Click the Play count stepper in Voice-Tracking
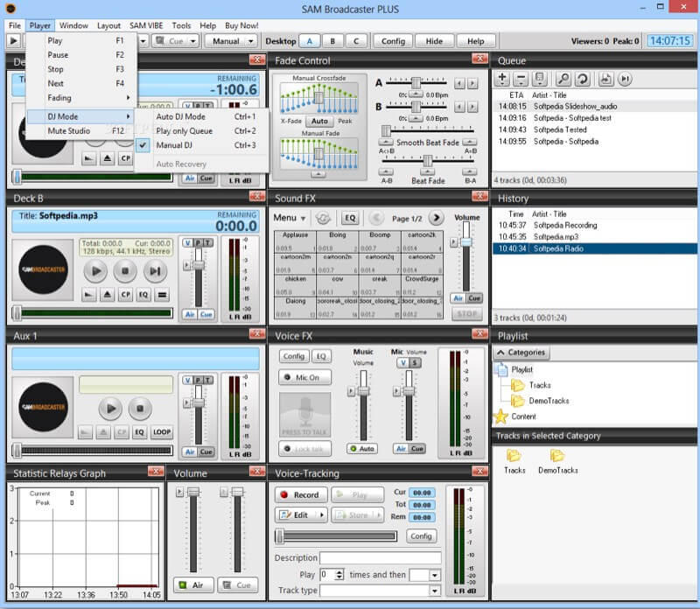The height and width of the screenshot is (609, 700). click(x=339, y=575)
